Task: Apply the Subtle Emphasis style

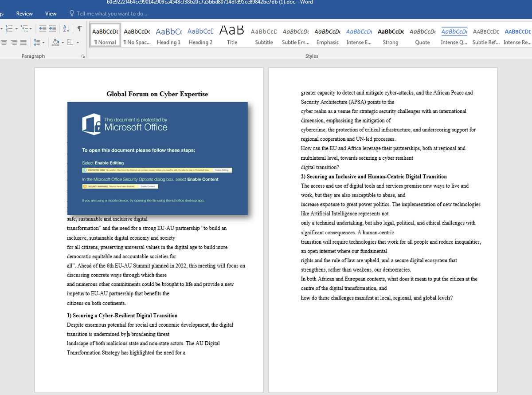Action: tap(296, 36)
